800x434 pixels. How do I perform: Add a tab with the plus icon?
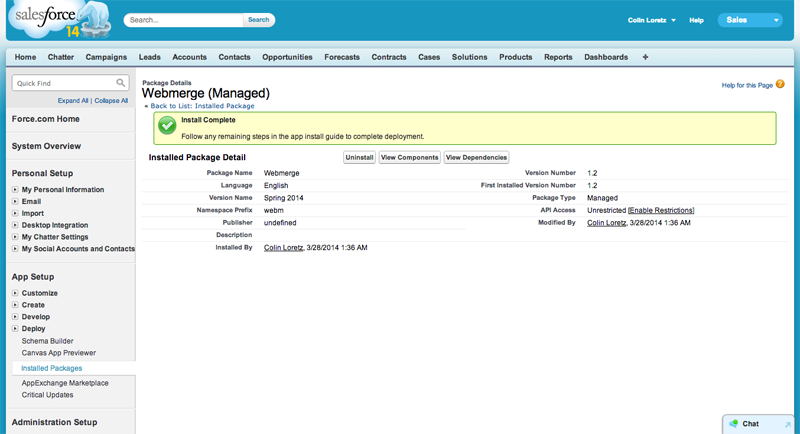[x=645, y=57]
